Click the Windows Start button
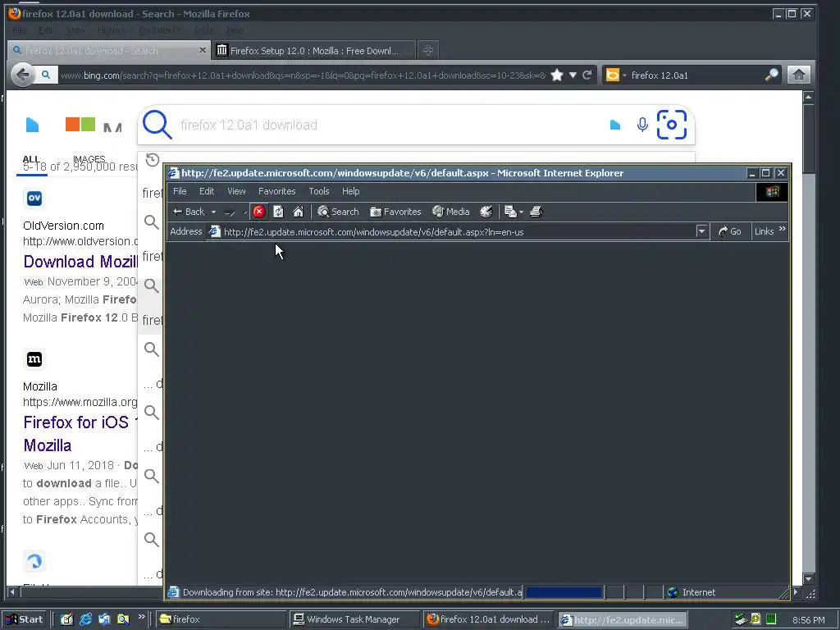This screenshot has height=630, width=840. tap(25, 619)
